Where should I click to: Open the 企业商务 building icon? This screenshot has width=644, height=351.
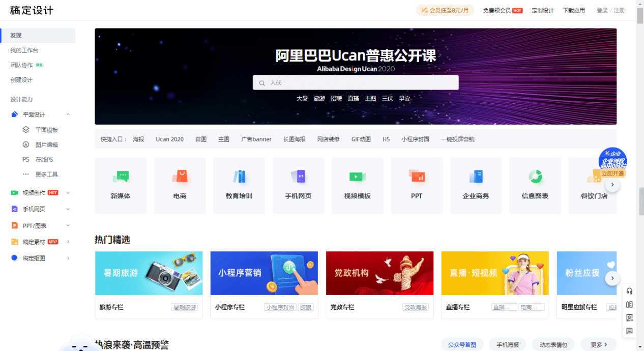[x=476, y=177]
